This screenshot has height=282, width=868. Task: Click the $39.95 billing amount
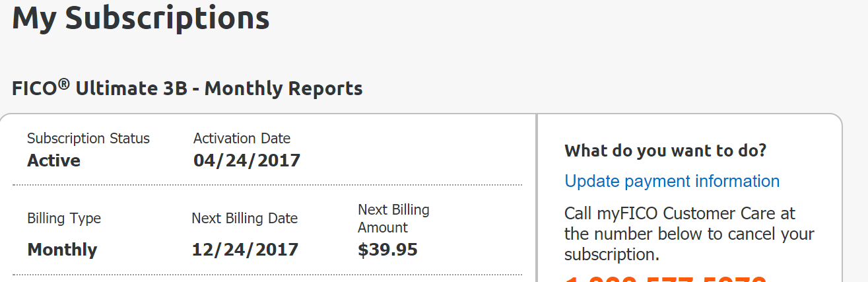[387, 250]
